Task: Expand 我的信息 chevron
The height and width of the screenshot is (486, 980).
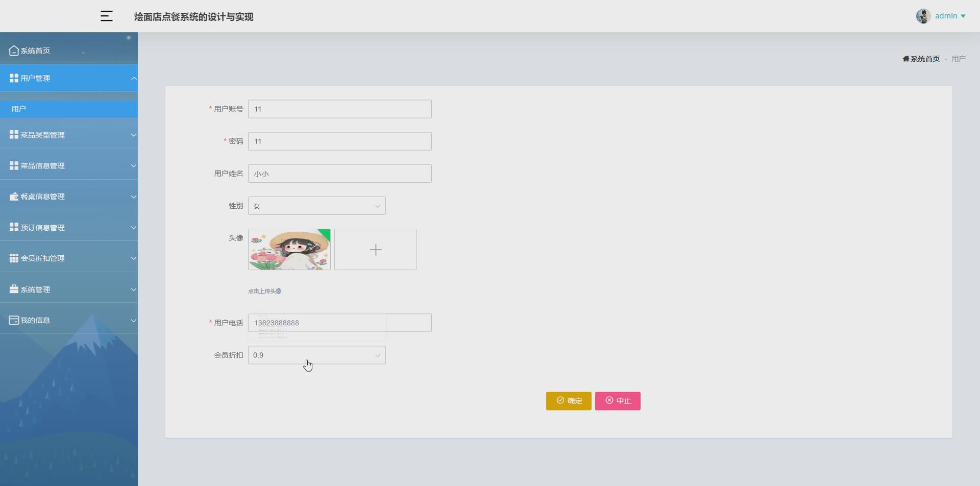Action: click(133, 320)
